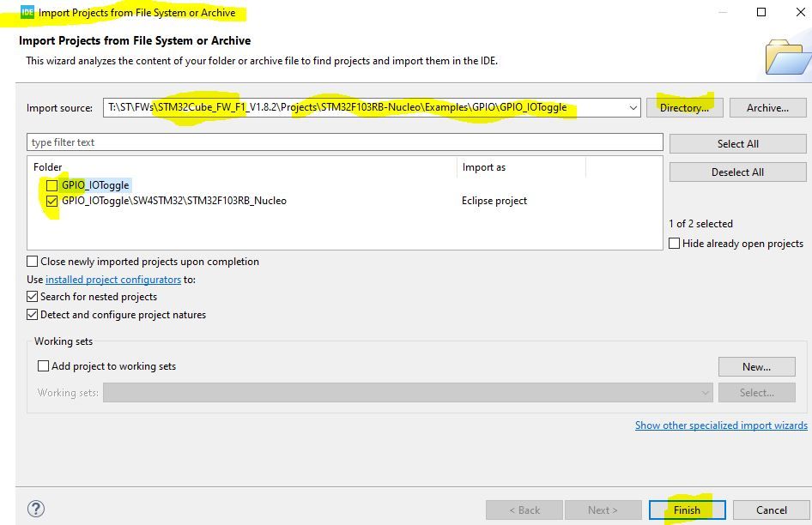Click the Directory... button

pos(685,108)
